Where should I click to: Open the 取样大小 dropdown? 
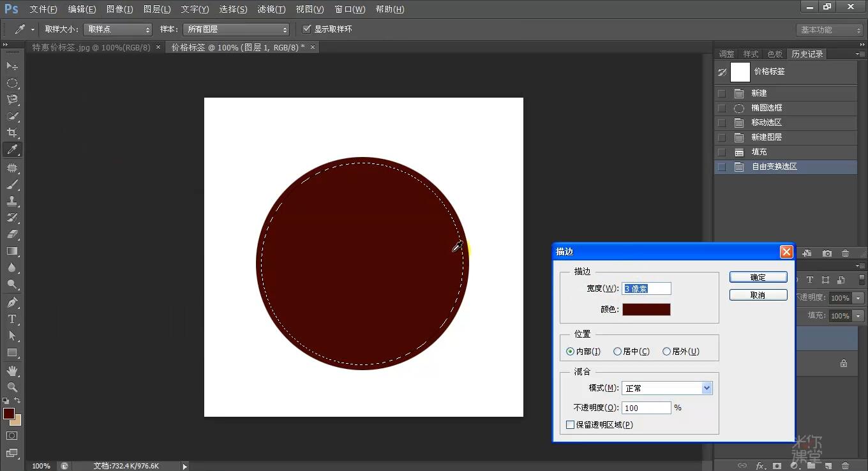117,29
